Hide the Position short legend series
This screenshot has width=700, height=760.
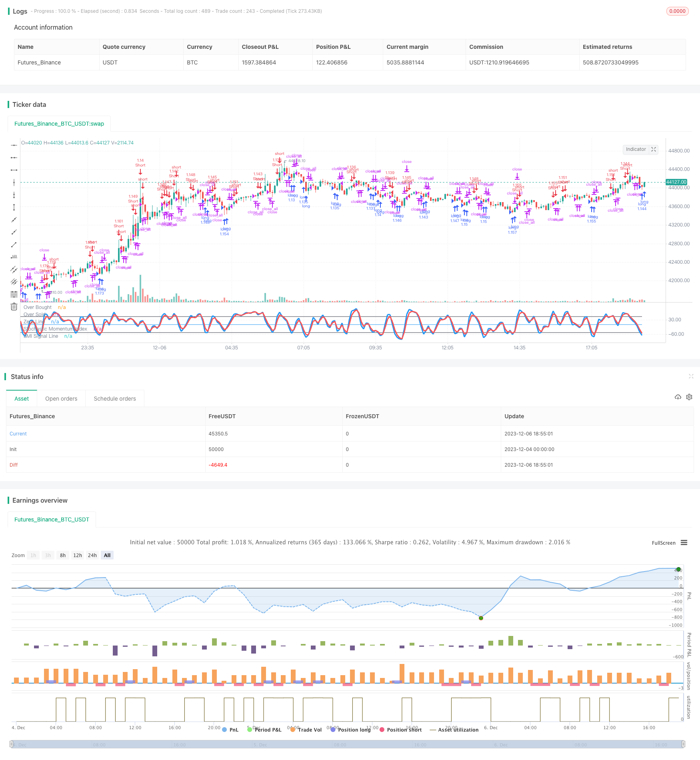point(403,730)
